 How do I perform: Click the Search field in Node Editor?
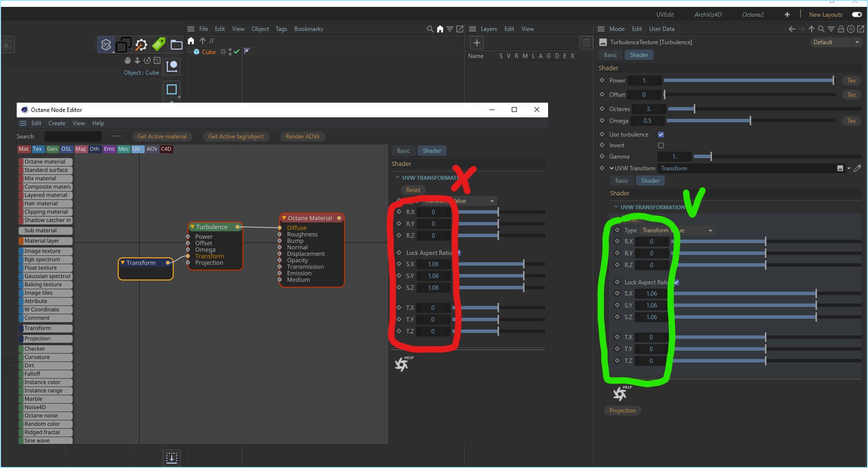pos(73,137)
